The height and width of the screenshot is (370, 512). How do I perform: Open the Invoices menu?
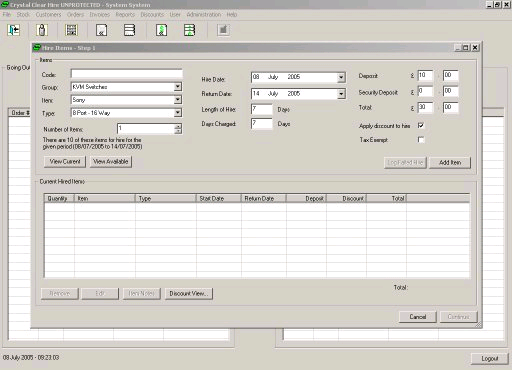click(99, 14)
